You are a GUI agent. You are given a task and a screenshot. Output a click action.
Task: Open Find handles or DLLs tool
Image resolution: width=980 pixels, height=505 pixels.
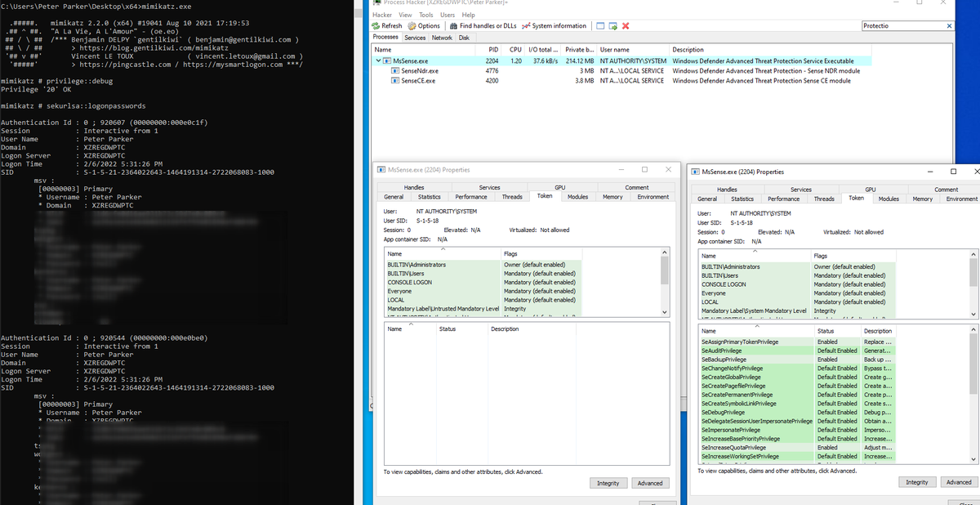[x=482, y=26]
